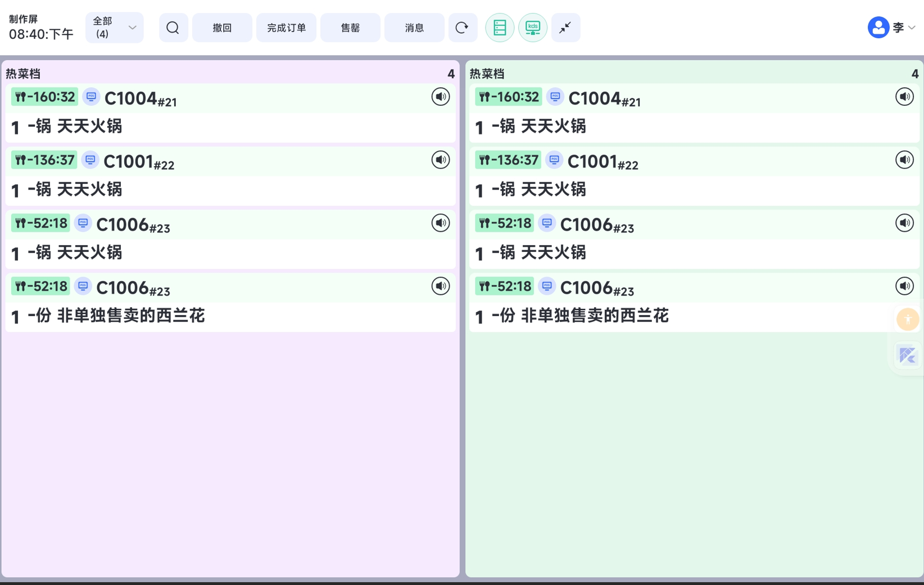Click the collapse fullscreen arrows icon
Screen dimensions: 924x585
click(x=565, y=28)
